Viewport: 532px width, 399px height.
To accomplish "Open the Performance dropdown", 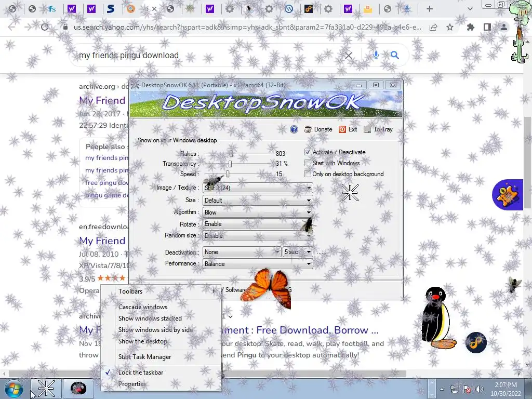I will [x=258, y=264].
